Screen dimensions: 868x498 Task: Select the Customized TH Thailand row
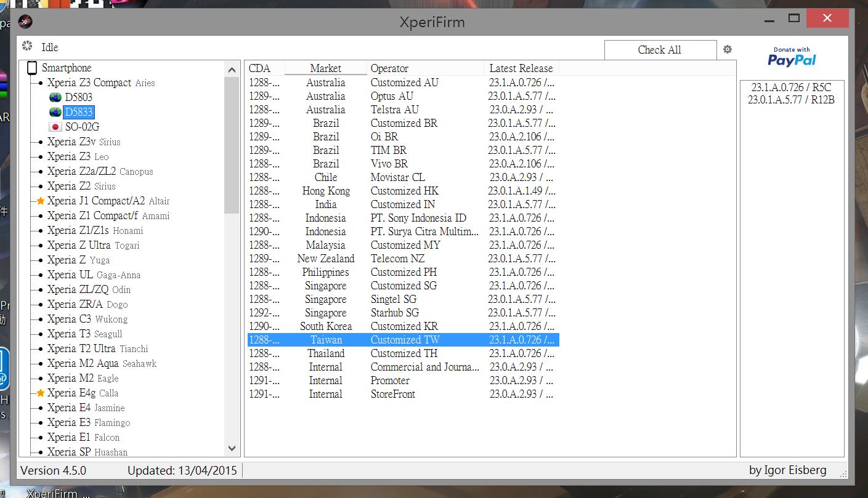point(403,353)
